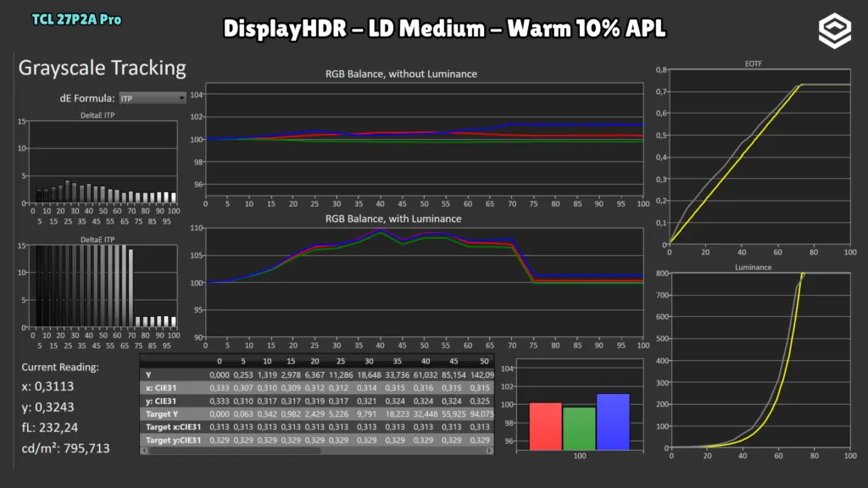
Task: Click the y: CIE31 value 0,321
Action: [x=366, y=401]
